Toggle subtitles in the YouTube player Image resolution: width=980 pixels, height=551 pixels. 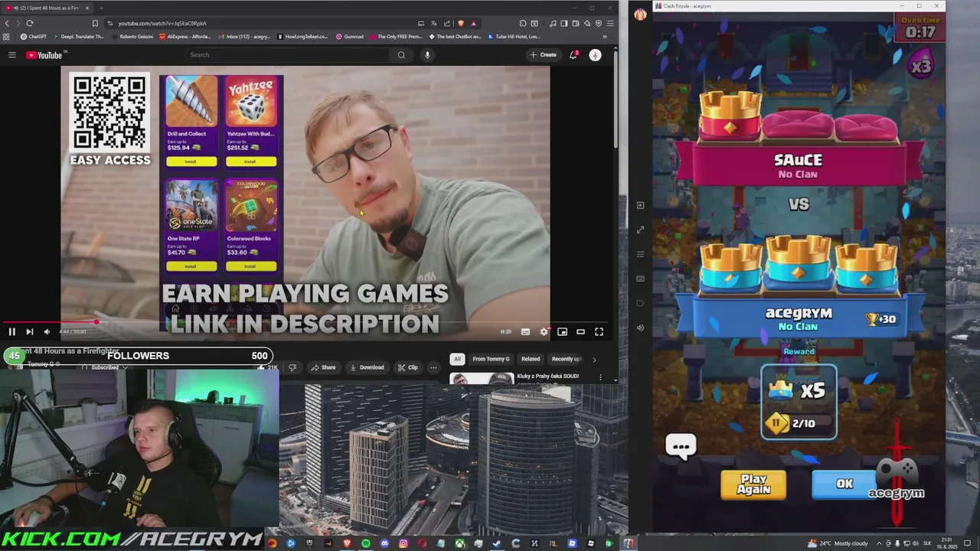(525, 331)
